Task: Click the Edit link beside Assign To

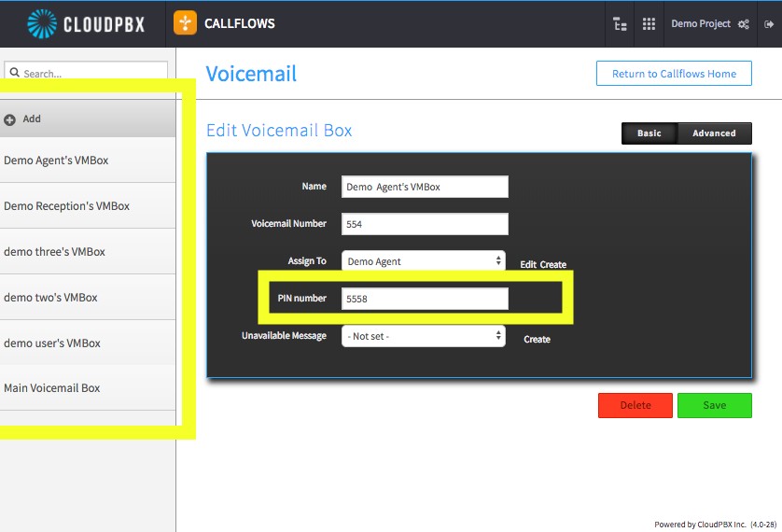Action: pyautogui.click(x=528, y=264)
